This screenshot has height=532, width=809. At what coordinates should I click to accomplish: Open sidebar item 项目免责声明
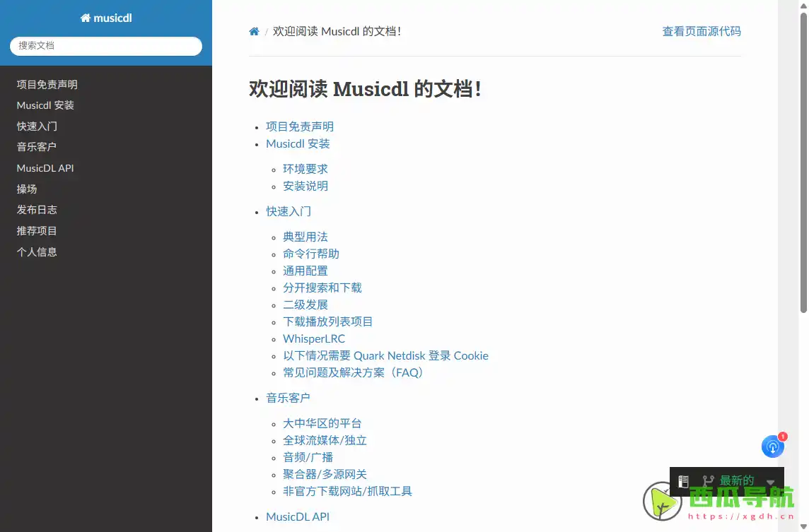click(x=47, y=85)
